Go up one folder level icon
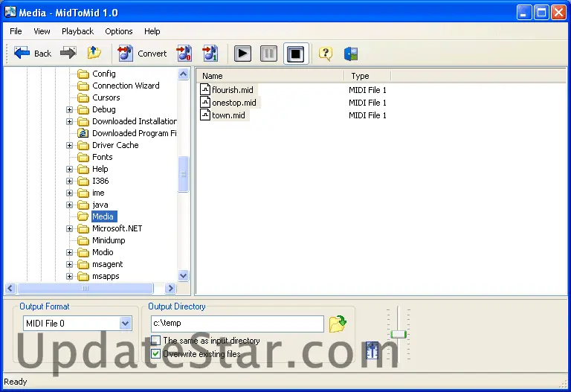 [94, 53]
